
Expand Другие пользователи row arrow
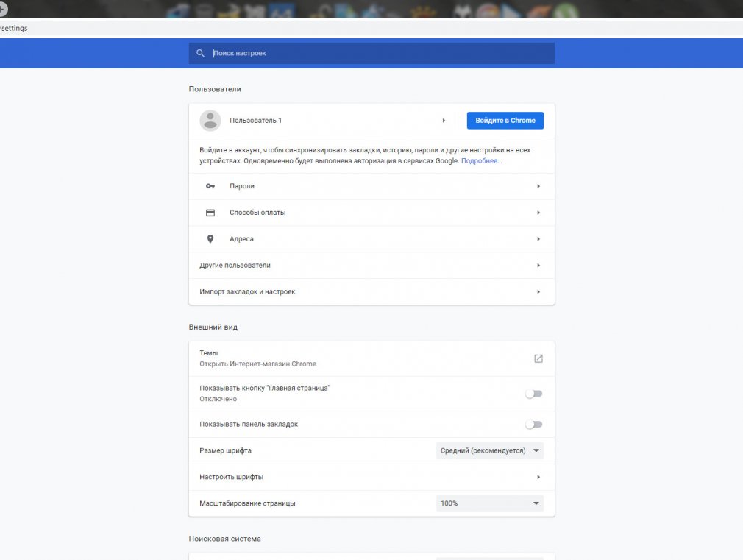538,266
